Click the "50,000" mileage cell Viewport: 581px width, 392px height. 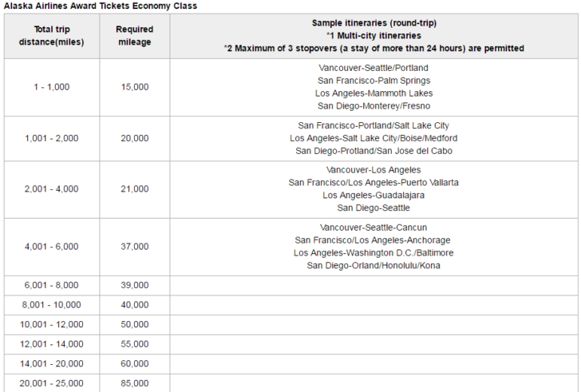pos(135,325)
